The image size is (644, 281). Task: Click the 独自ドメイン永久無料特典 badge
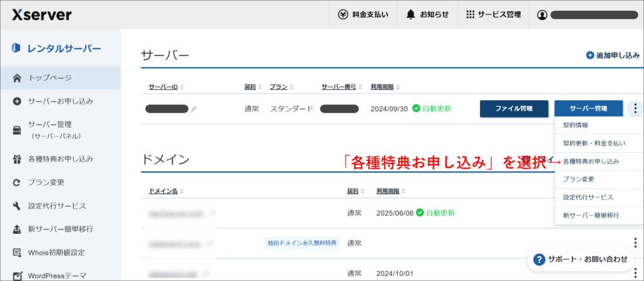(x=303, y=243)
